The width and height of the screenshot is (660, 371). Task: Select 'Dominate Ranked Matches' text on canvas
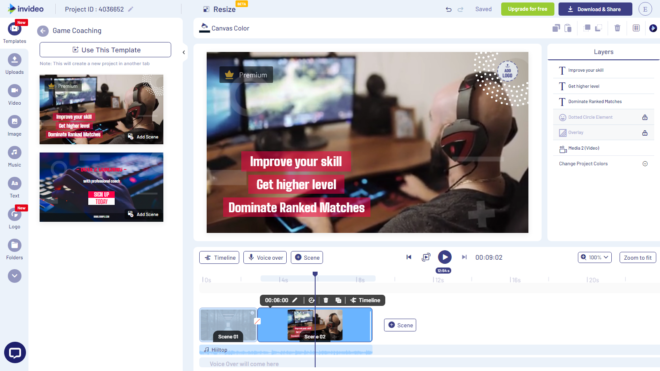tap(296, 208)
